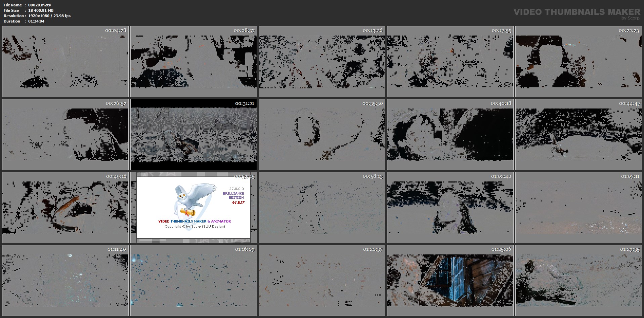Open the 00:22:23 thumbnail
Image resolution: width=644 pixels, height=318 pixels.
point(578,62)
